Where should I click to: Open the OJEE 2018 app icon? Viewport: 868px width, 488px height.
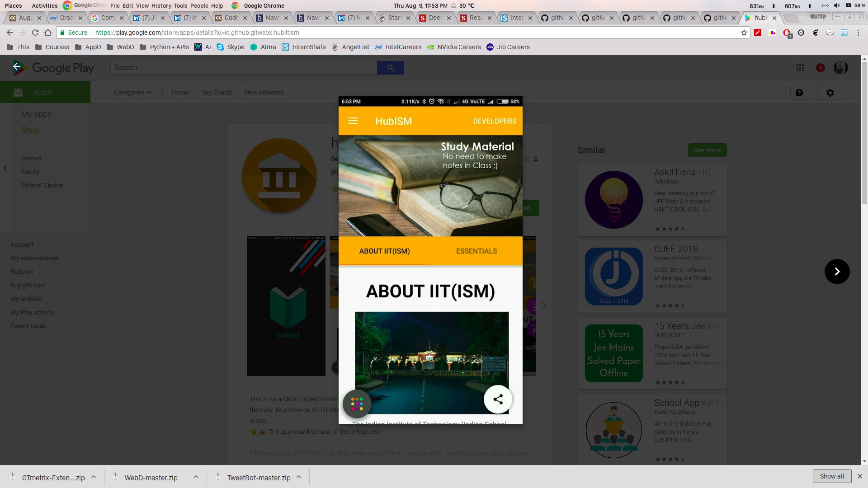pos(614,277)
